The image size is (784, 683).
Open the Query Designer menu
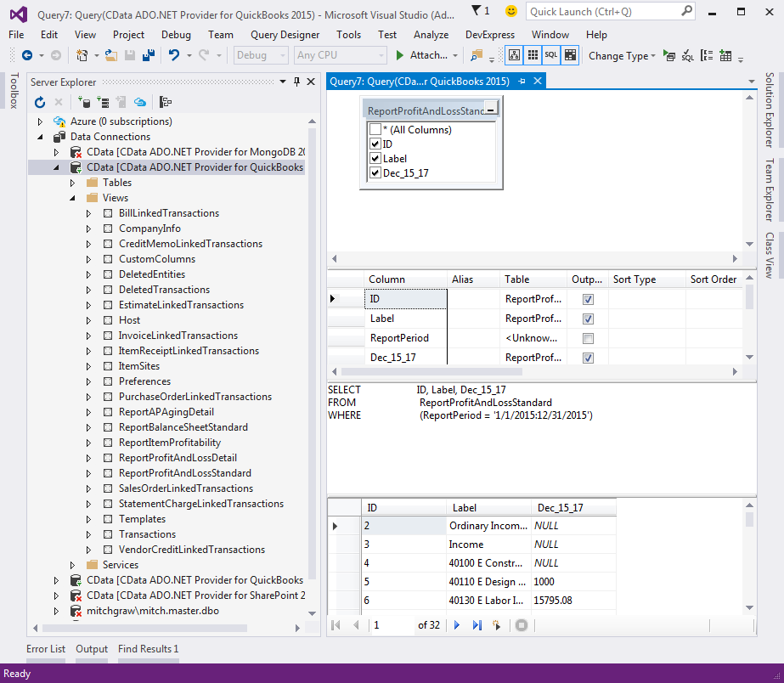(285, 35)
